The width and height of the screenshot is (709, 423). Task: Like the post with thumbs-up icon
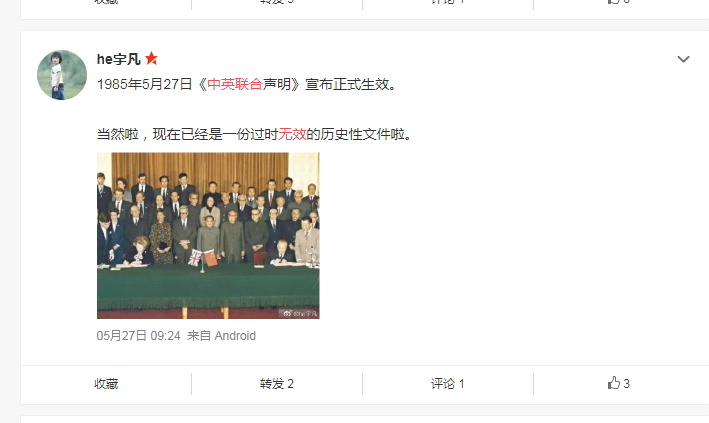[614, 383]
